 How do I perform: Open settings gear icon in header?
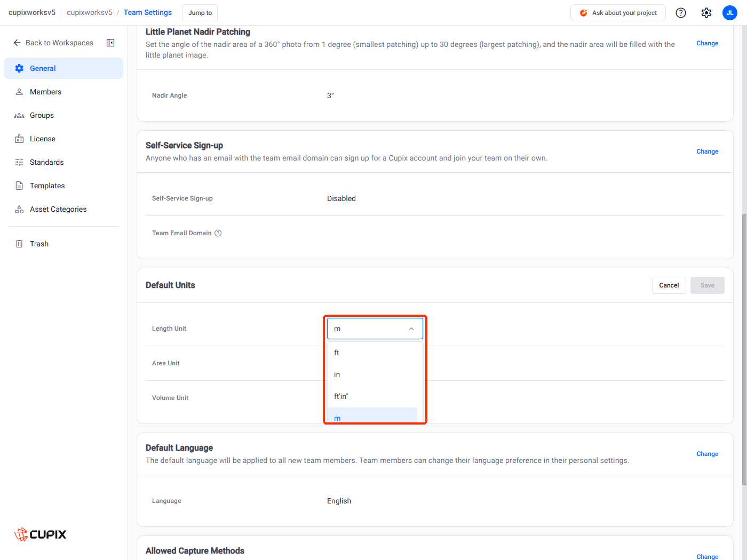[x=706, y=13]
